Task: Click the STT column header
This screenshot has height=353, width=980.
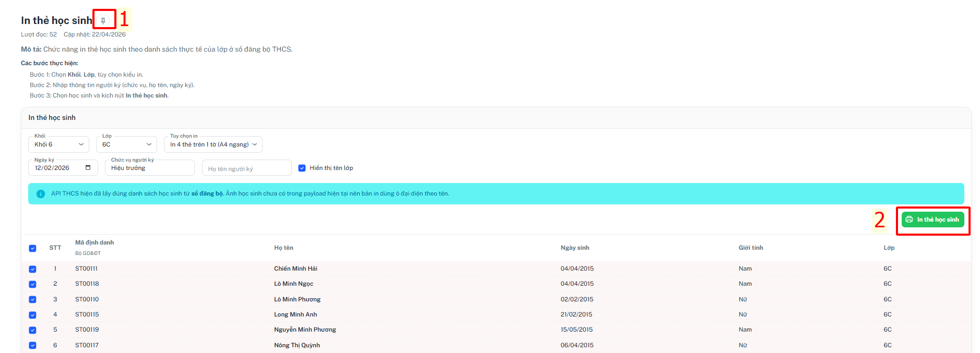Action: pos(55,248)
